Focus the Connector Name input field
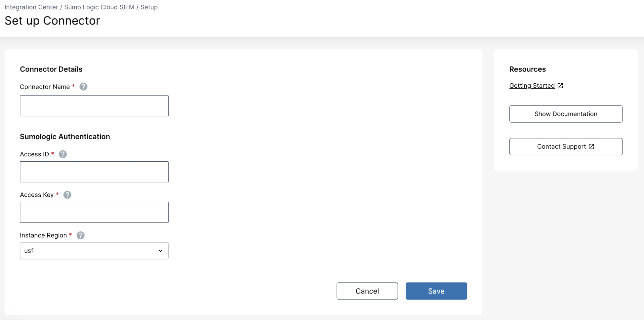This screenshot has height=320, width=644. tap(94, 106)
